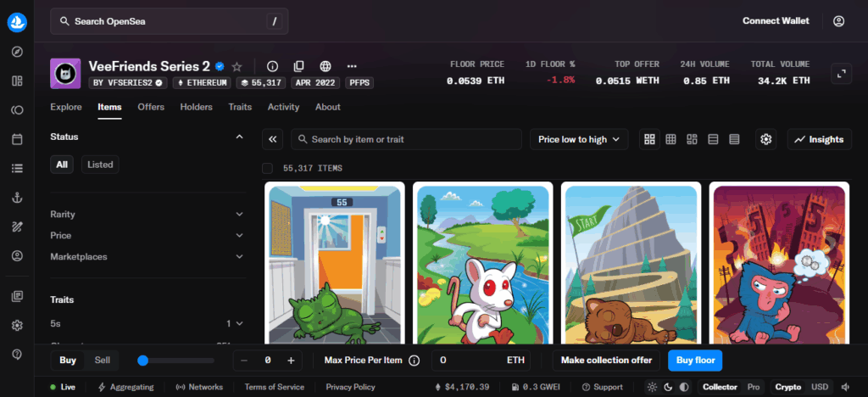Viewport: 868px width, 397px height.
Task: Open the anchor Rewards icon in sidebar
Action: (17, 198)
